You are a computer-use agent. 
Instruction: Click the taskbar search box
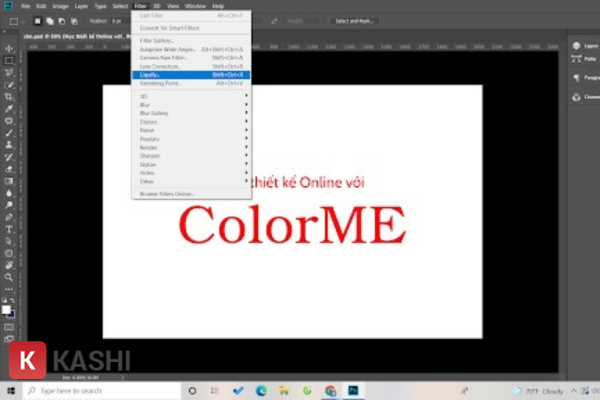101,391
